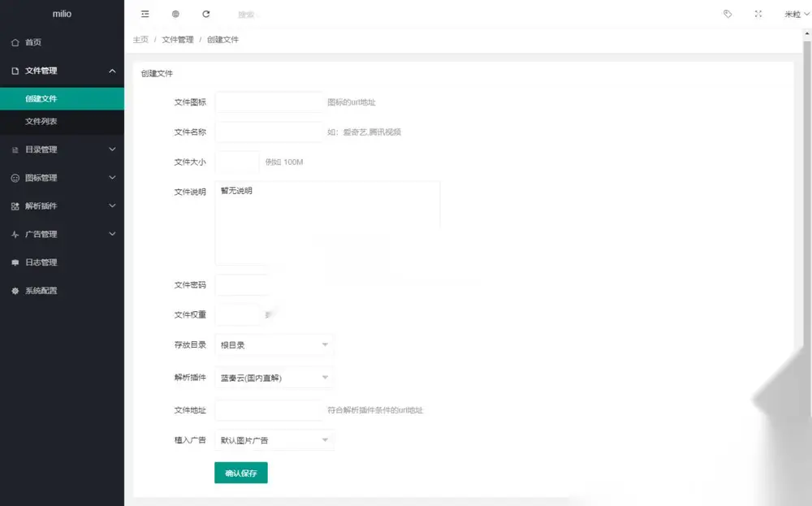The width and height of the screenshot is (812, 506).
Task: Open 目录管理 in the sidebar
Action: pyautogui.click(x=63, y=149)
